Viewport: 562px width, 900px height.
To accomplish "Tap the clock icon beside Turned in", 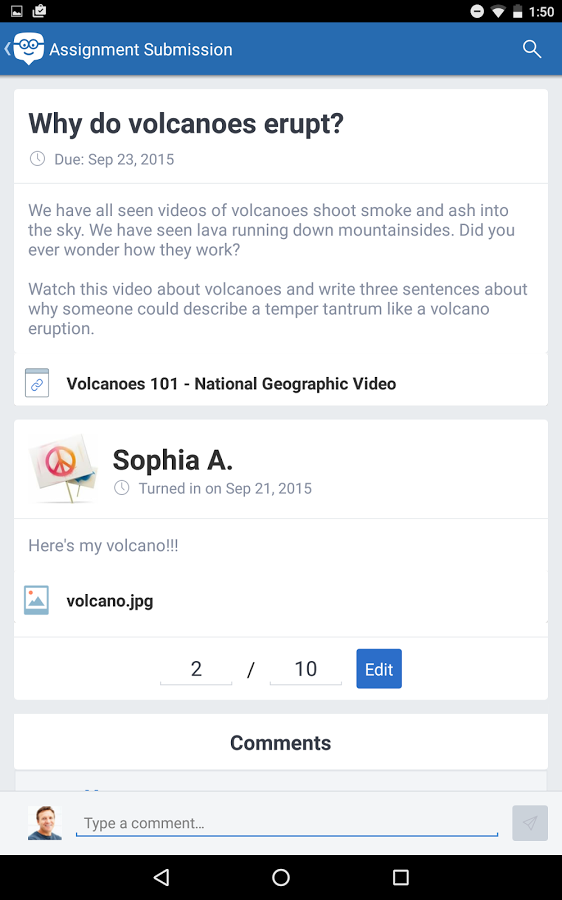I will click(x=122, y=488).
